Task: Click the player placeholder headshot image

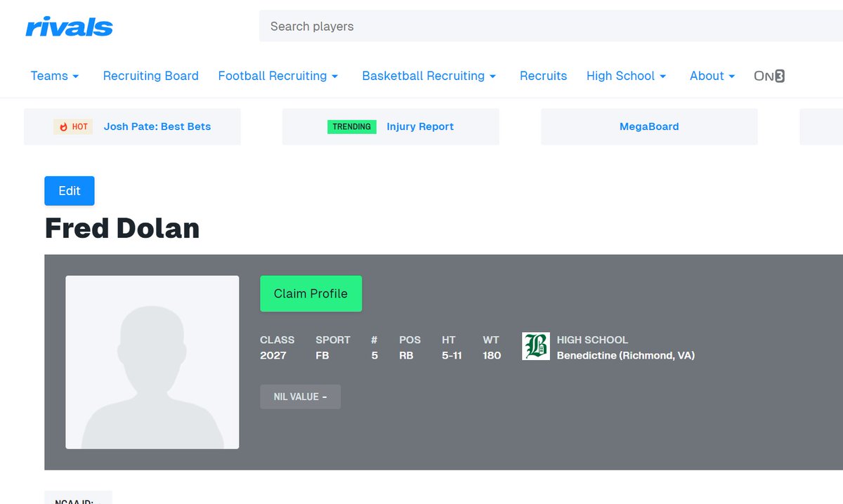Action: click(152, 362)
